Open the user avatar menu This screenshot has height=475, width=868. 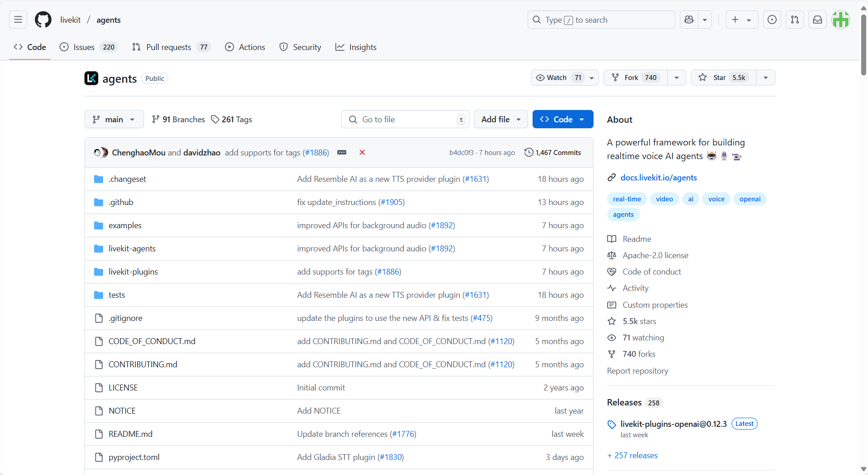point(841,20)
